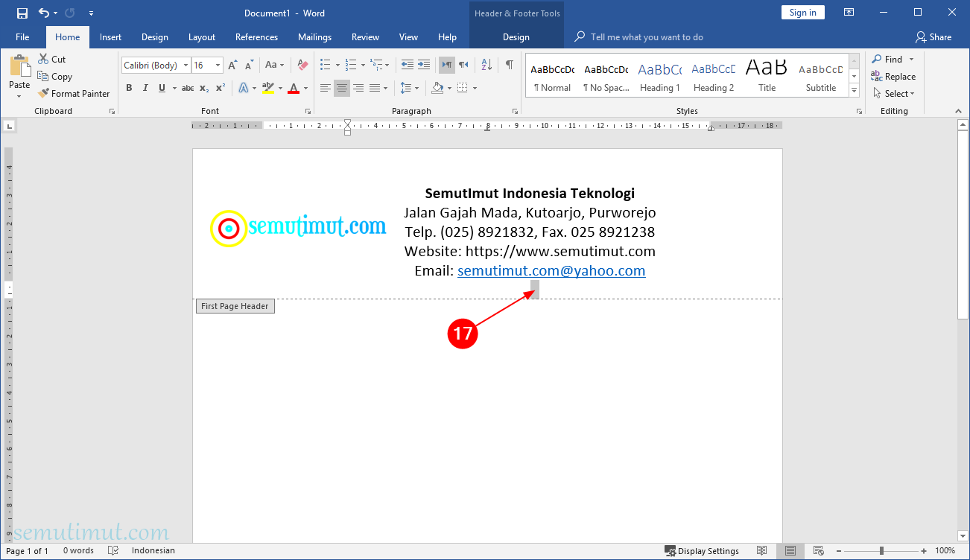Open Text Effects and Typography
This screenshot has height=560, width=970.
[x=243, y=88]
